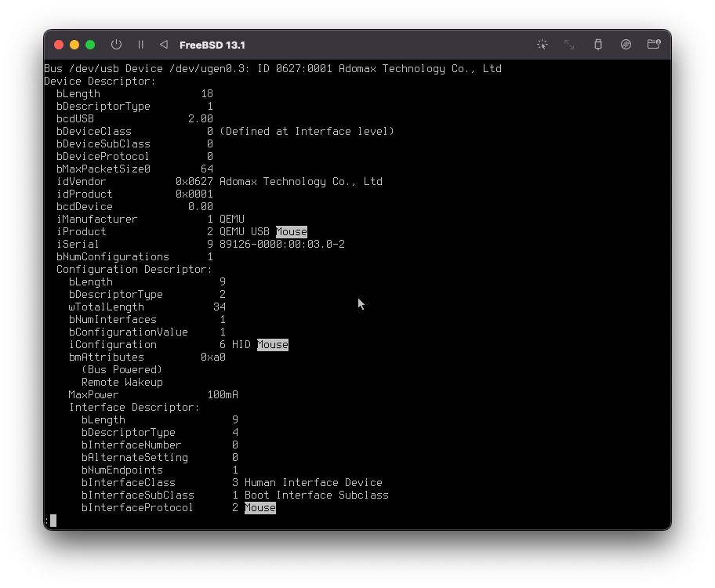Click the power button to shut down the VM

point(116,45)
